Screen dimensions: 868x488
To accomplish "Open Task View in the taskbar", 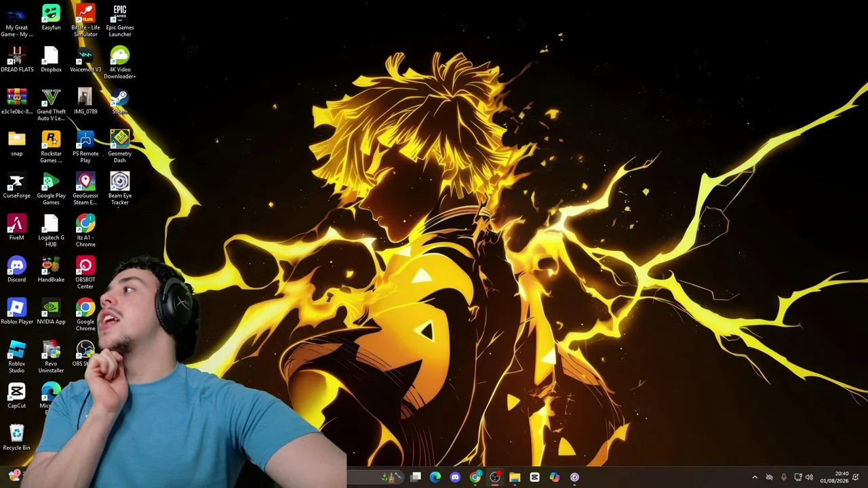I will coord(416,477).
